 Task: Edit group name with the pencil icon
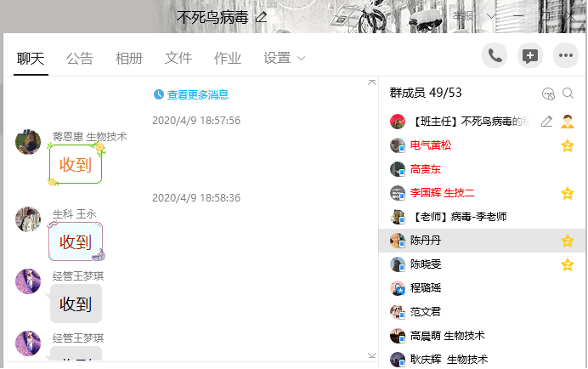pos(261,17)
